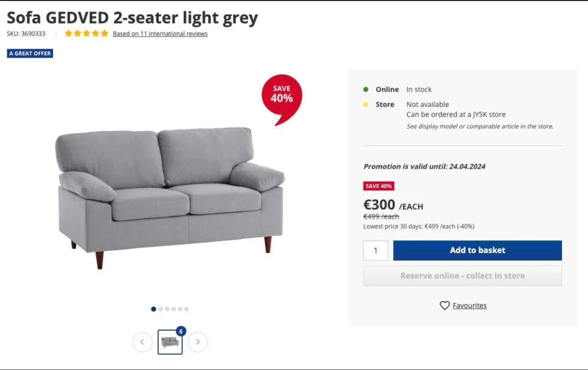588x370 pixels.
Task: Click the A GREAT OFFER badge
Action: [30, 53]
